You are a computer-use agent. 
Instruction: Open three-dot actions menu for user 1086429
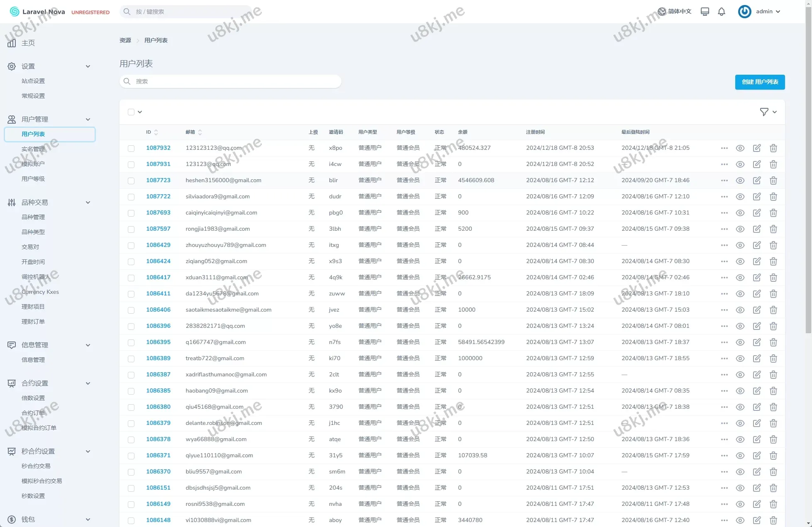(724, 245)
